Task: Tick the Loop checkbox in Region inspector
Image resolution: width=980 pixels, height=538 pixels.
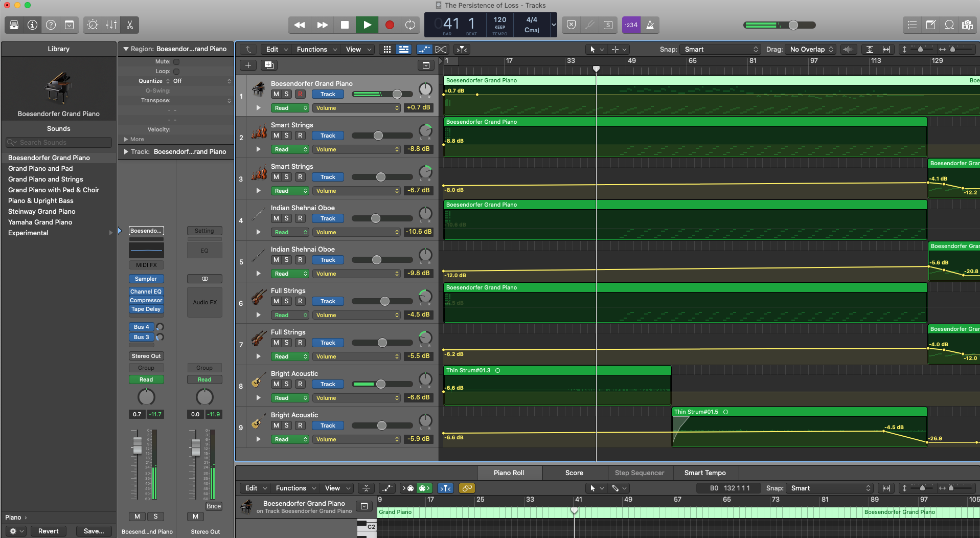Action: pyautogui.click(x=176, y=71)
